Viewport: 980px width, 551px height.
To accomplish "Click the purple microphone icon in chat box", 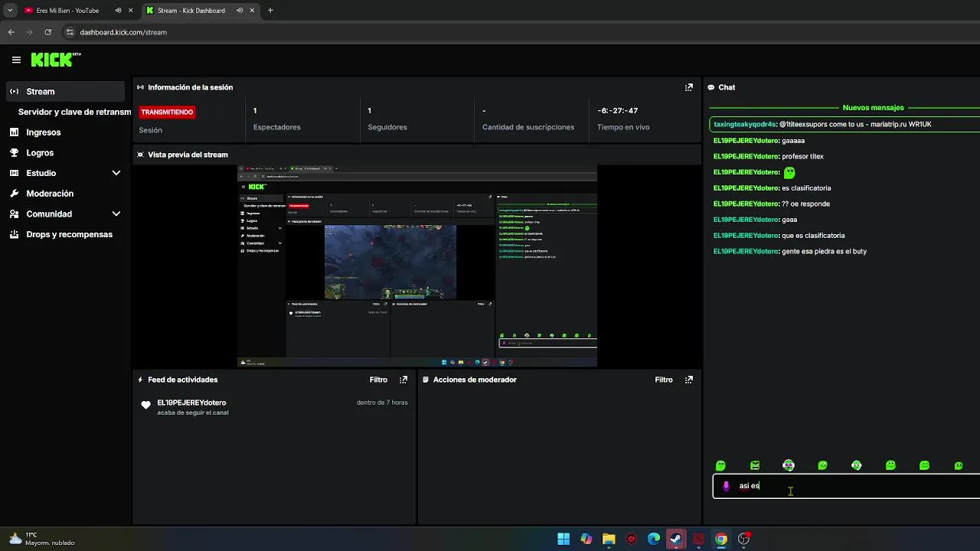I will [x=726, y=486].
